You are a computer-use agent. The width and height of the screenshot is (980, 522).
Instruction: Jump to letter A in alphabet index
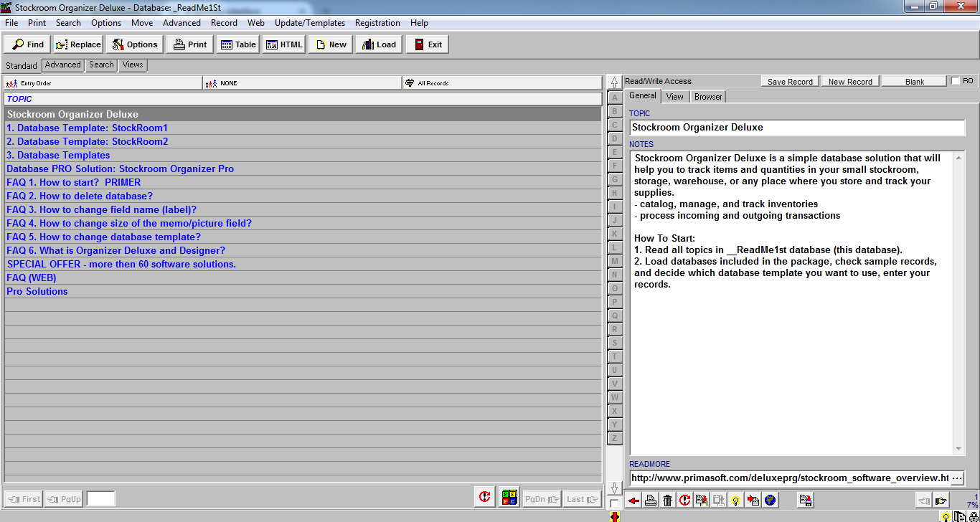[x=614, y=98]
